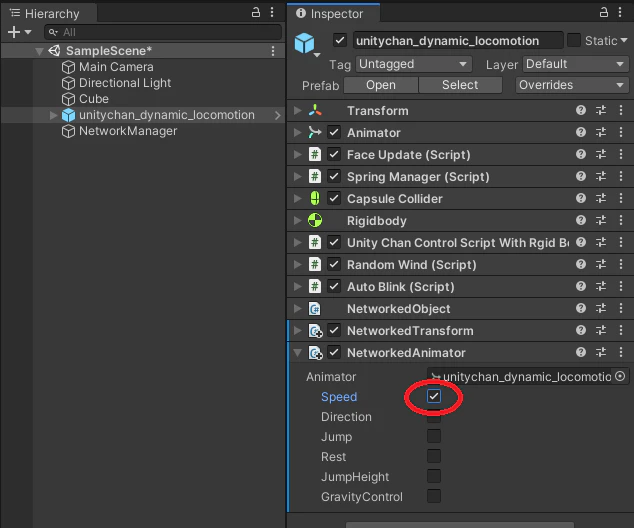Open the Tag dropdown showing Untagged

coord(413,64)
